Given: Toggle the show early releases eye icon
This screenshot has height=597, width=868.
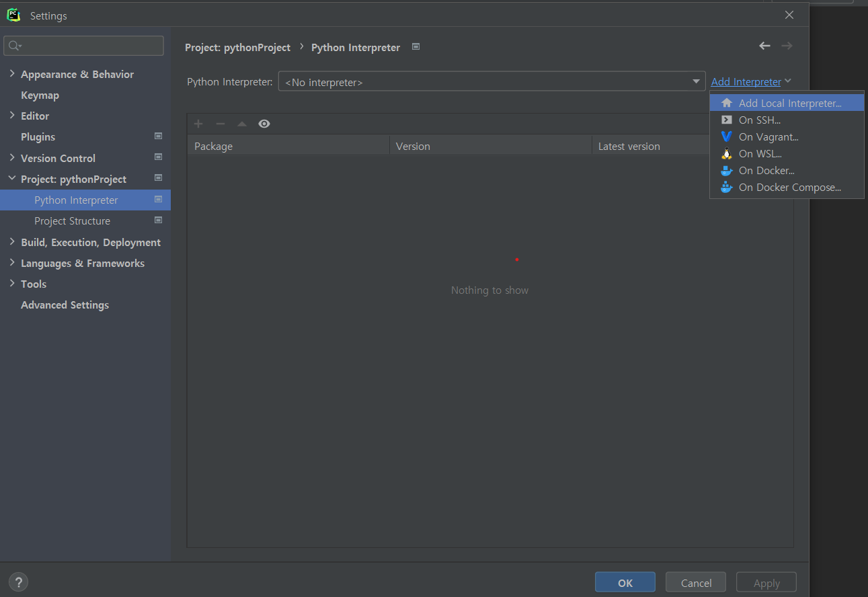Looking at the screenshot, I should (264, 124).
